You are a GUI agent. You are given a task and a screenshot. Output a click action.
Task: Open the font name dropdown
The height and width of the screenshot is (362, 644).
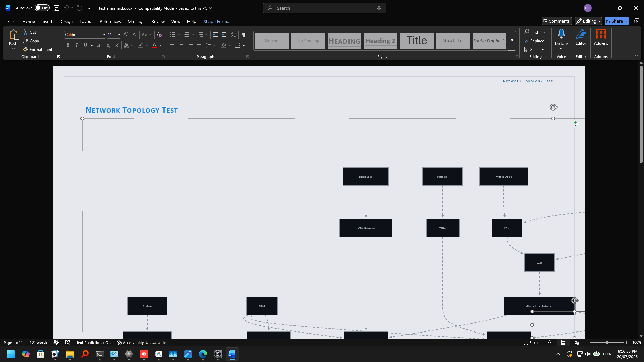click(104, 35)
